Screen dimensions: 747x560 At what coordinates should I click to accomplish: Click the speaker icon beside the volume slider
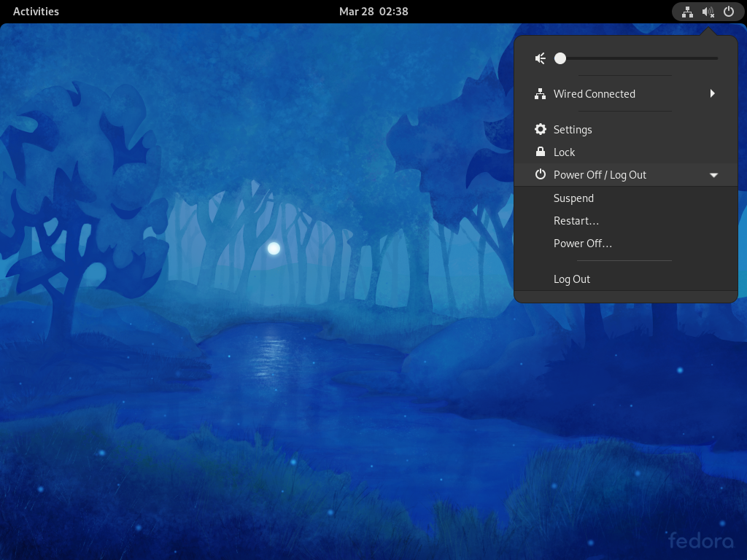point(540,58)
